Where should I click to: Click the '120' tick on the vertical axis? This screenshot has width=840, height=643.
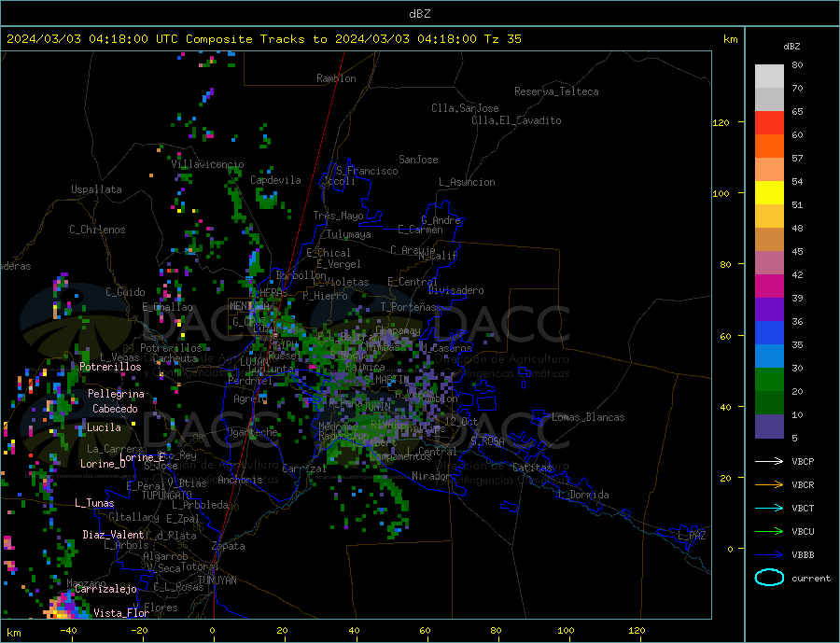click(721, 122)
